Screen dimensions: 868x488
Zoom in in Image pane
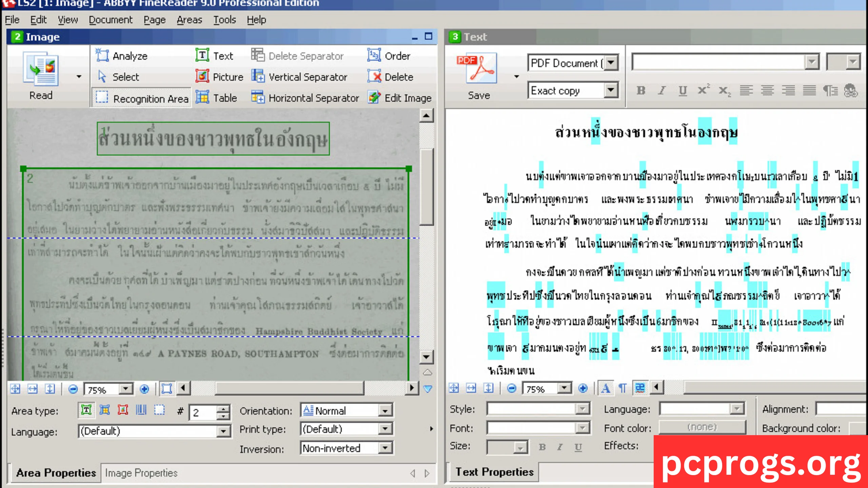pos(144,389)
